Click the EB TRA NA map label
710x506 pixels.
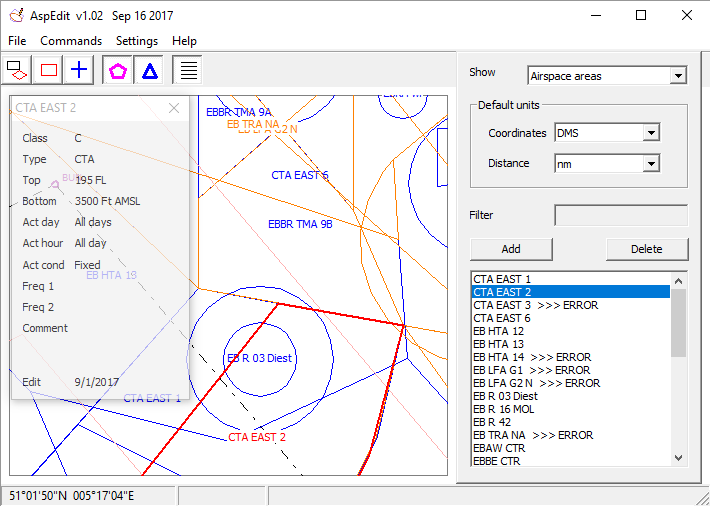tap(253, 124)
